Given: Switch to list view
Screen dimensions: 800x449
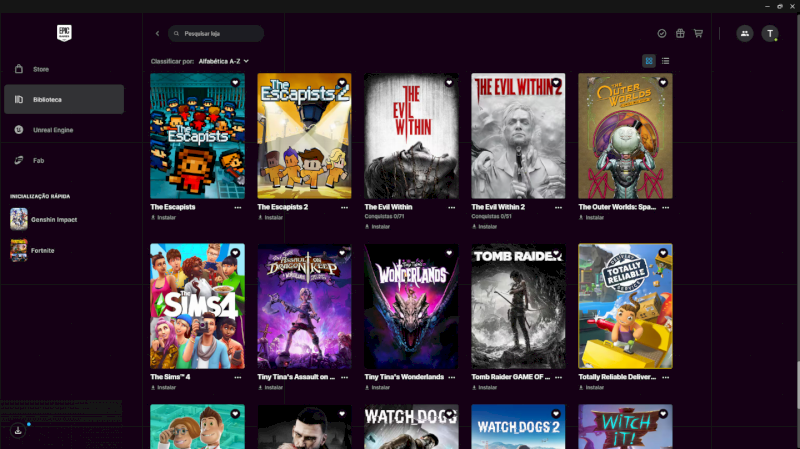Looking at the screenshot, I should click(x=665, y=61).
